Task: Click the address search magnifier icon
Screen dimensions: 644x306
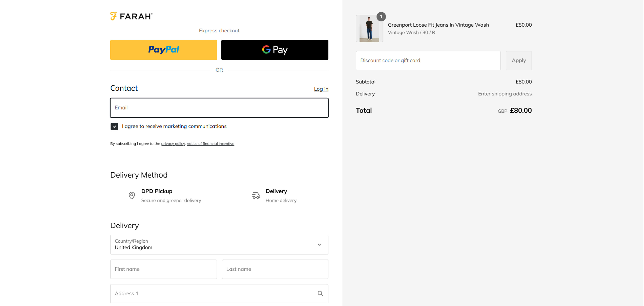Action: point(320,293)
